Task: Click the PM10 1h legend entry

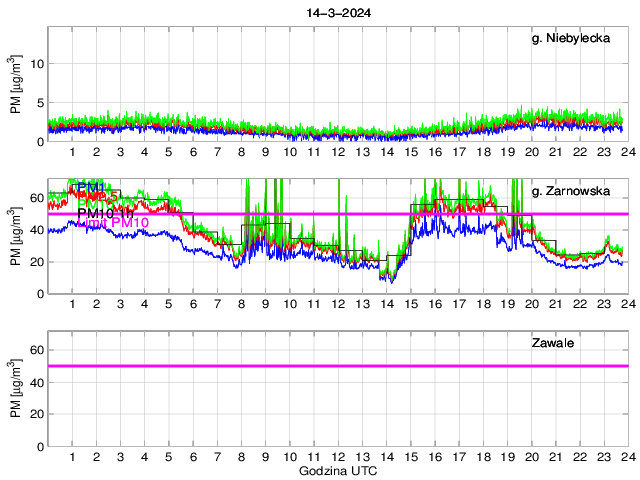Action: pyautogui.click(x=106, y=213)
